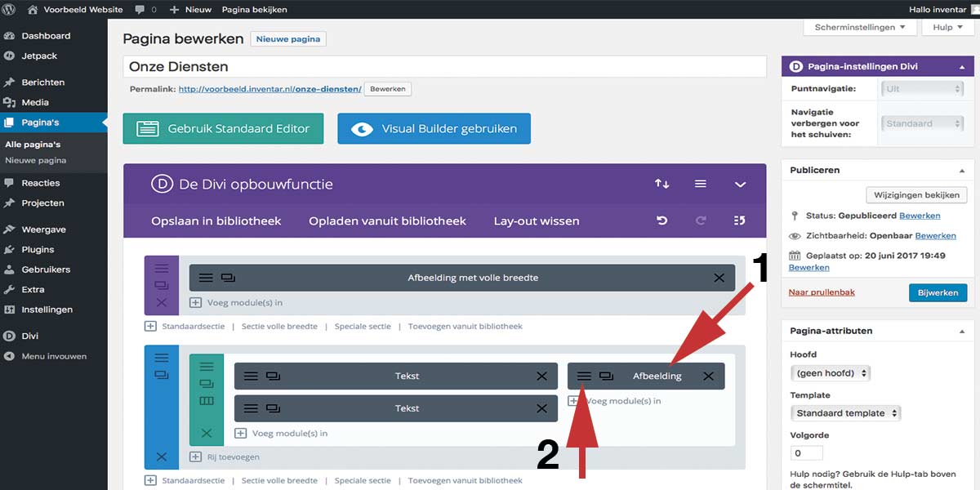This screenshot has width=980, height=490.
Task: Click Opslaan in bibliotheek
Action: [216, 220]
